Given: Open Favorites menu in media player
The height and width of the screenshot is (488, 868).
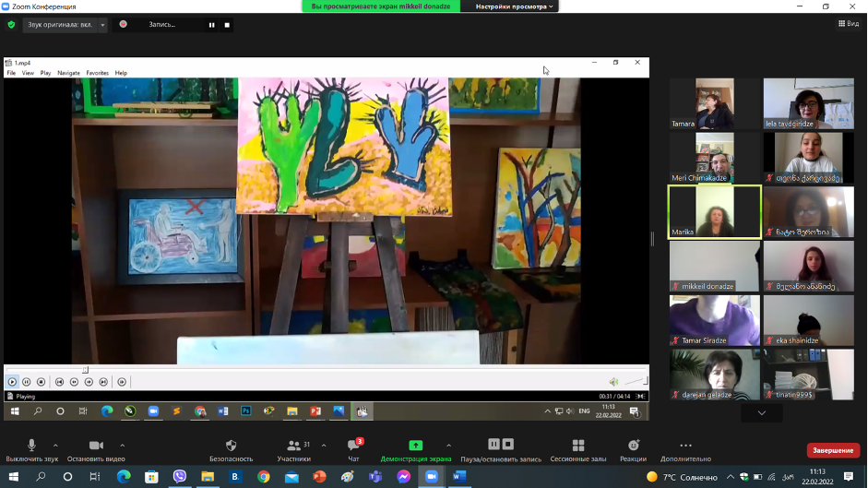Looking at the screenshot, I should [98, 73].
